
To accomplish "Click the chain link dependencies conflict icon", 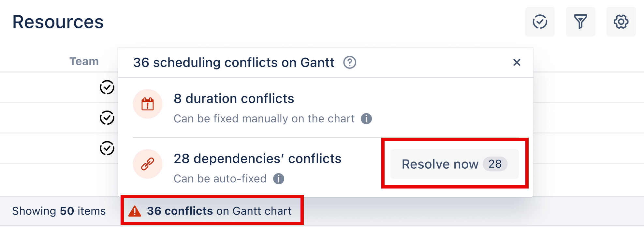I will pyautogui.click(x=148, y=164).
